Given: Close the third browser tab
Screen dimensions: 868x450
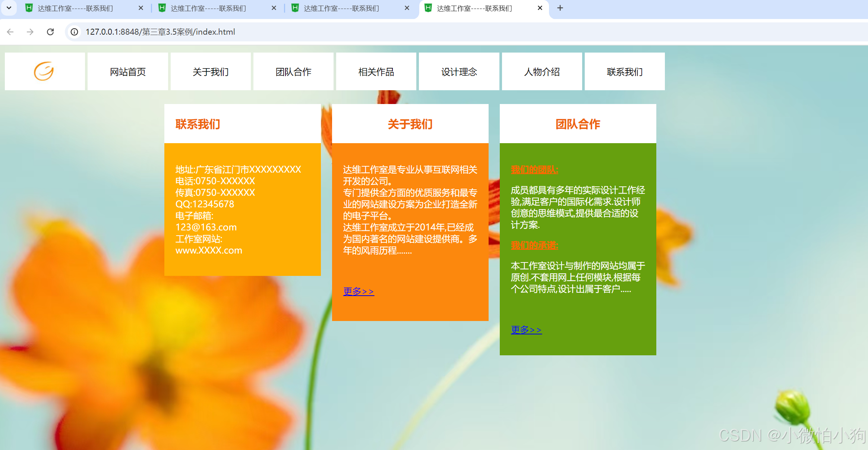Looking at the screenshot, I should point(407,8).
